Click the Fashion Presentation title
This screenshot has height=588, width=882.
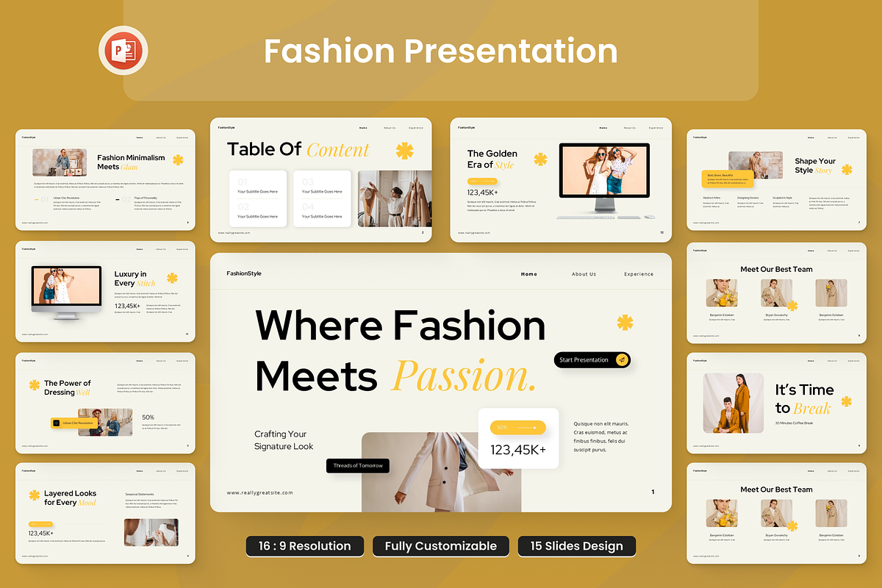(x=440, y=51)
